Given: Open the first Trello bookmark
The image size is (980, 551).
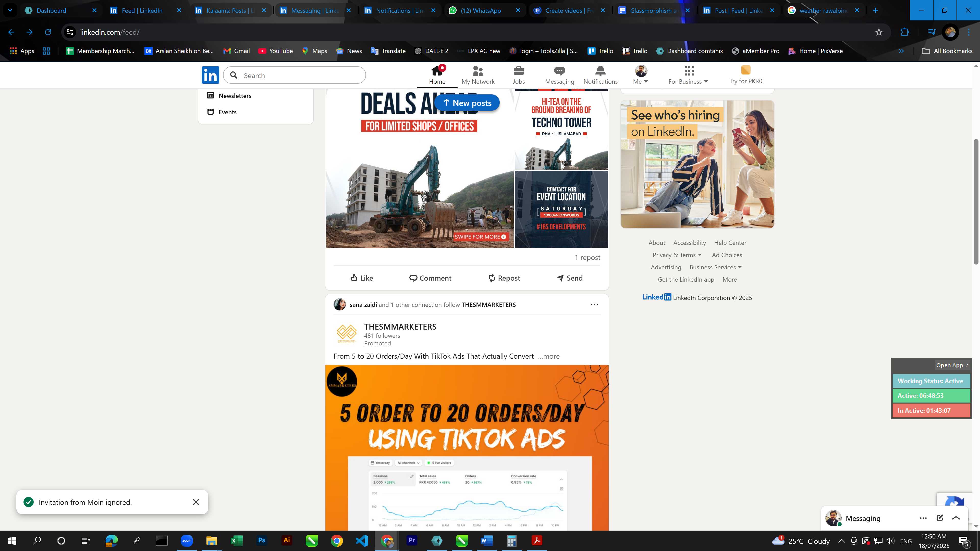Looking at the screenshot, I should coord(600,51).
